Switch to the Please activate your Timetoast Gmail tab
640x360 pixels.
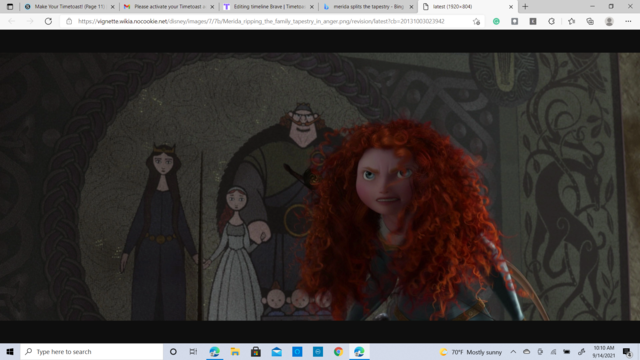coord(169,7)
